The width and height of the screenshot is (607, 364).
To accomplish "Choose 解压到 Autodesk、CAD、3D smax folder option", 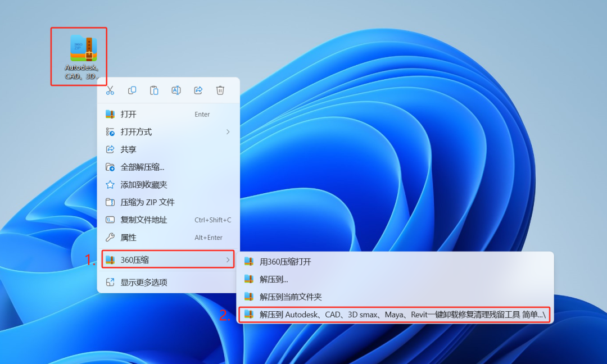I will (x=395, y=315).
